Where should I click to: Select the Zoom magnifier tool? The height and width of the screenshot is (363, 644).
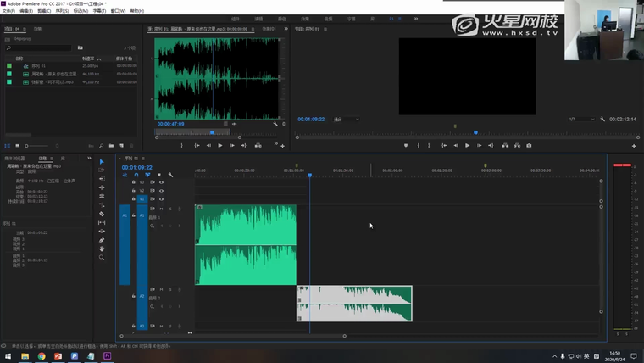tap(102, 257)
